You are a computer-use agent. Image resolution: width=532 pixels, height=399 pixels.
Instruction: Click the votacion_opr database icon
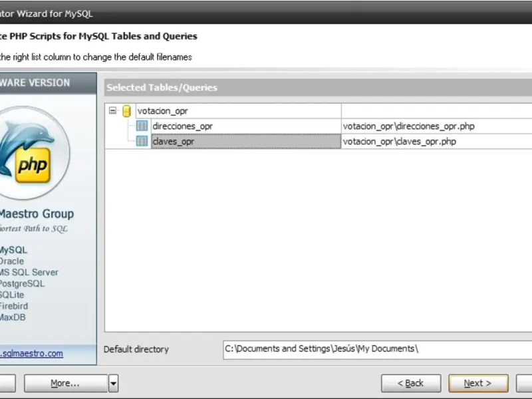tap(126, 111)
